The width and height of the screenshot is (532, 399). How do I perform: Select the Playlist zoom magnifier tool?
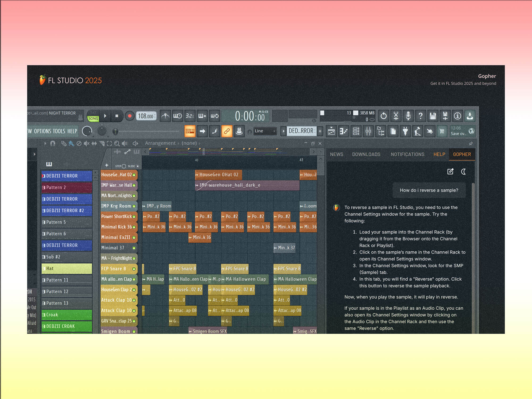coord(117,143)
